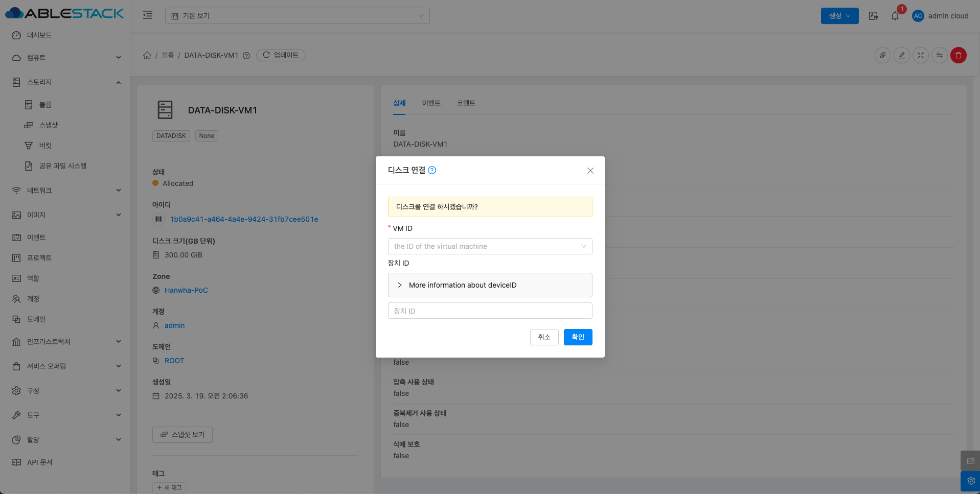980x494 pixels.
Task: Click the resize volume arrows icon
Action: [x=921, y=55]
